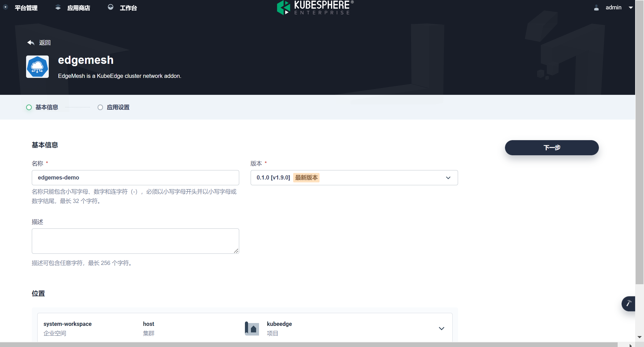Viewport: 644px width, 347px height.
Task: Click the back arrow icon
Action: (x=31, y=42)
